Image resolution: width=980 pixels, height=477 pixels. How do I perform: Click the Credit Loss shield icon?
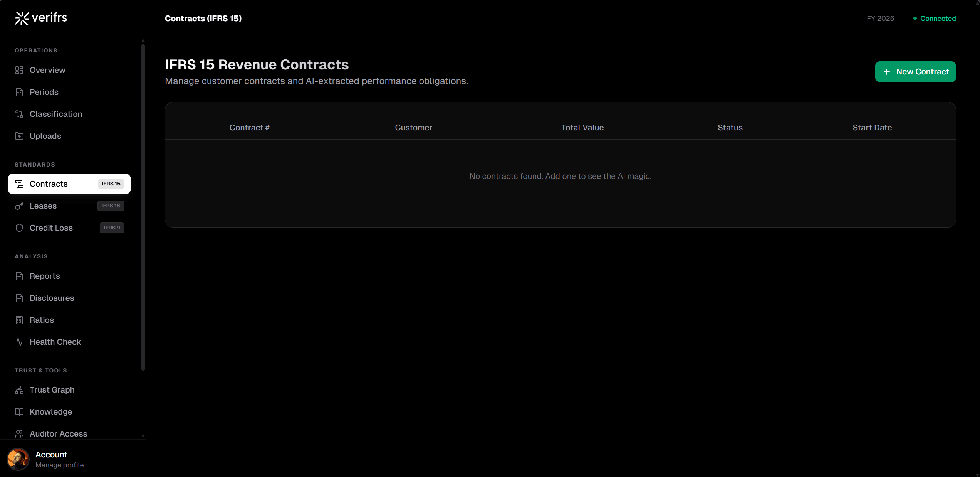pos(19,228)
